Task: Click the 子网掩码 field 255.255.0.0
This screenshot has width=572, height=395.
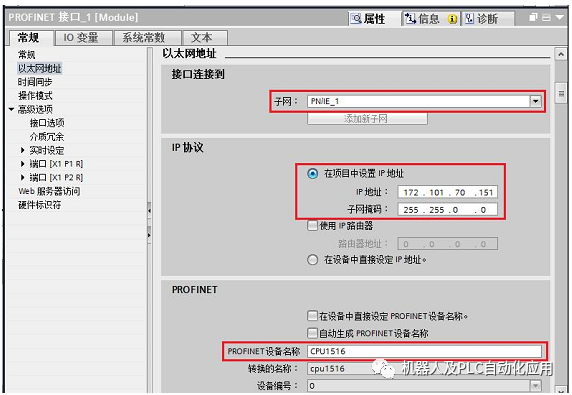Action: pyautogui.click(x=448, y=210)
